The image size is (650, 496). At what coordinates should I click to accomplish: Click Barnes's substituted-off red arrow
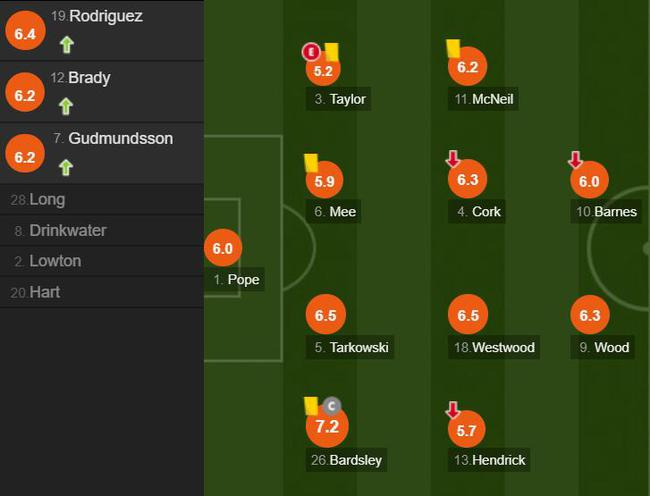click(x=575, y=160)
